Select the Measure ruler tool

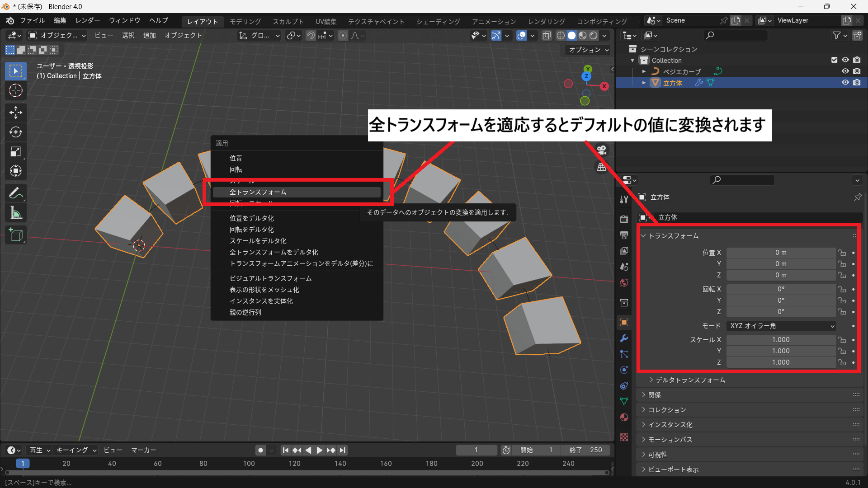pos(16,213)
